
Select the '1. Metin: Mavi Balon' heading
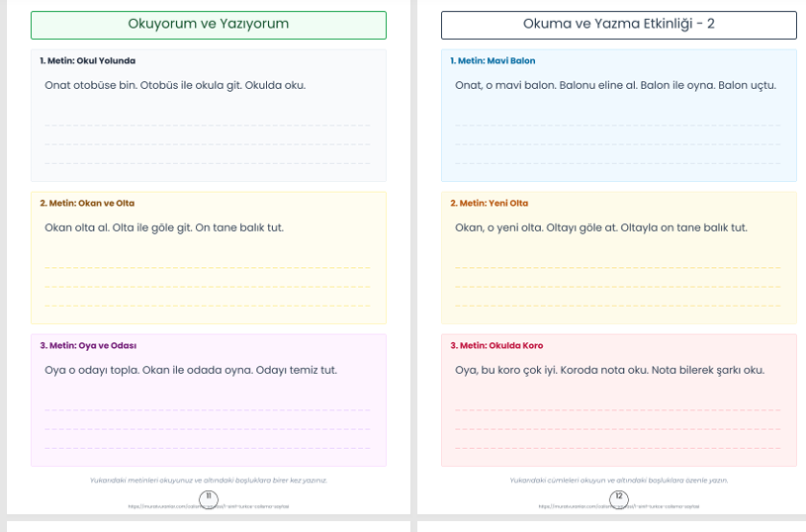click(x=493, y=61)
